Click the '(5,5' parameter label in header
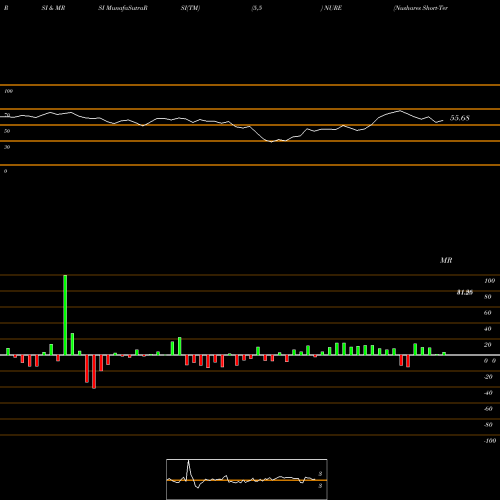 pyautogui.click(x=257, y=8)
